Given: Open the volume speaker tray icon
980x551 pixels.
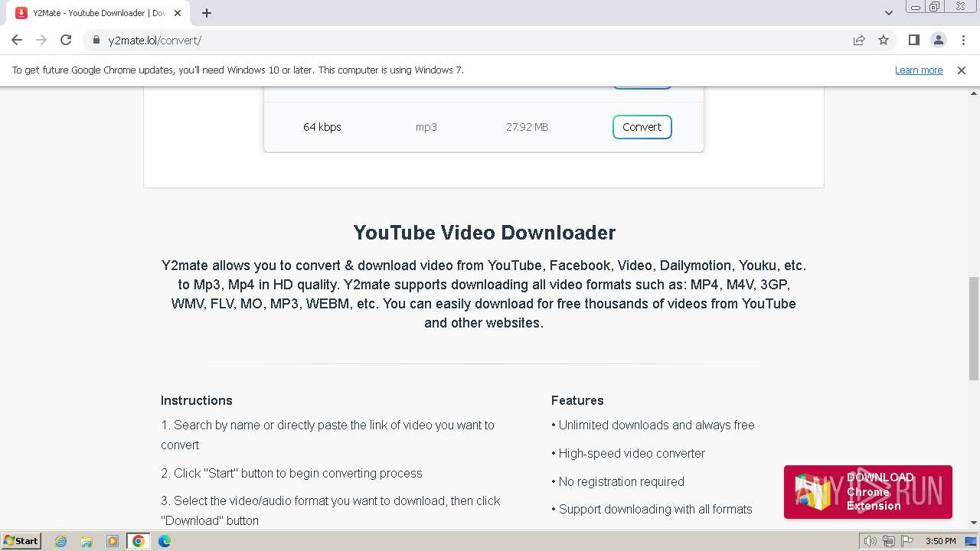Looking at the screenshot, I should pyautogui.click(x=870, y=541).
